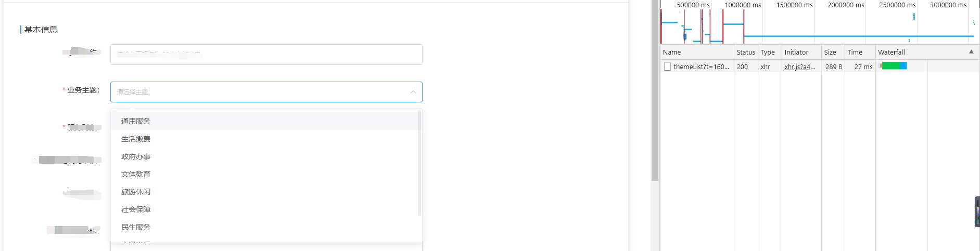Tick the themeList request checkbox

click(667, 67)
